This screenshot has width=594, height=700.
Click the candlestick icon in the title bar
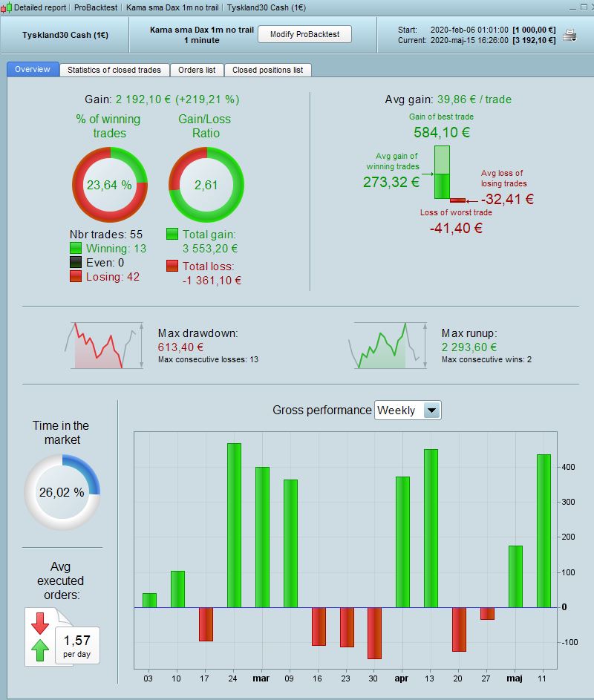click(6, 7)
